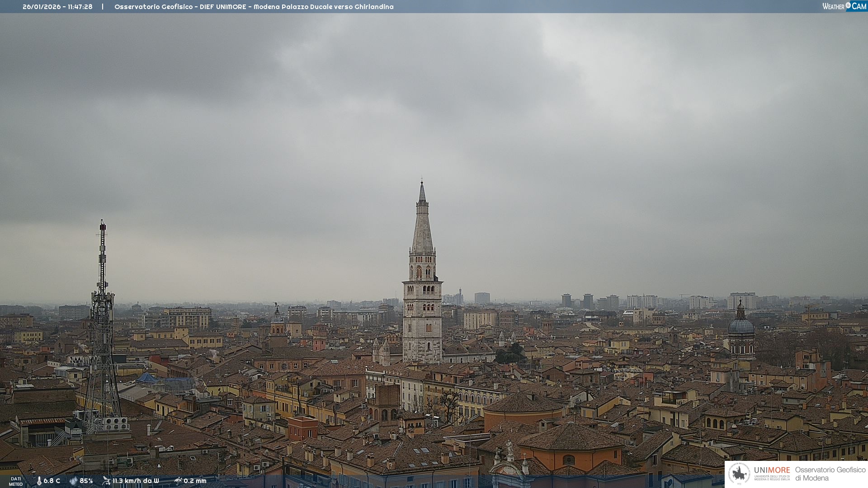Click the rain umbrella icon
The height and width of the screenshot is (488, 868).
point(178,481)
